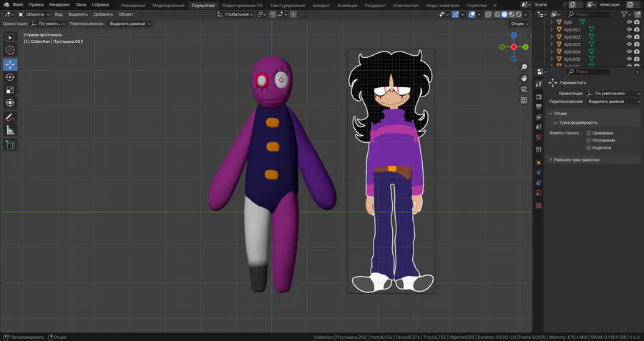Open the Scene properties tab icon
The width and height of the screenshot is (644, 341).
pos(539,127)
